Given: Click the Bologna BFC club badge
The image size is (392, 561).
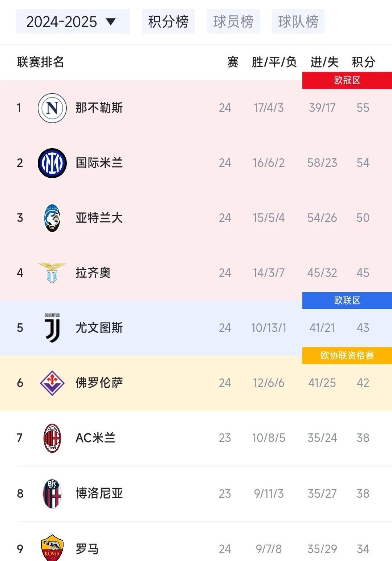Looking at the screenshot, I should 52,493.
